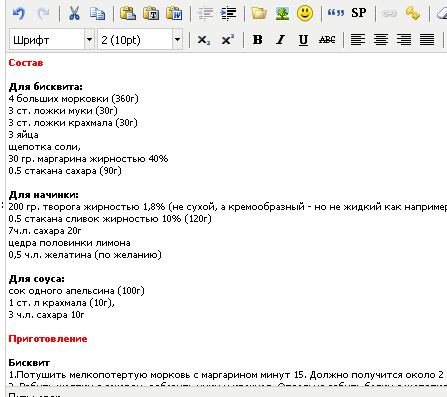The image size is (447, 397).
Task: Apply subscript formatting
Action: [x=203, y=40]
